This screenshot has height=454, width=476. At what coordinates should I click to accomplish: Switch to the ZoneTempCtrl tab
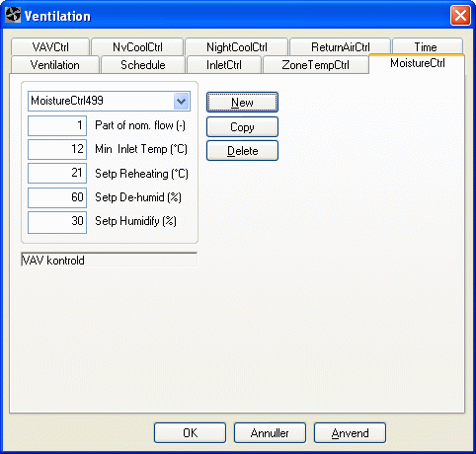(315, 64)
